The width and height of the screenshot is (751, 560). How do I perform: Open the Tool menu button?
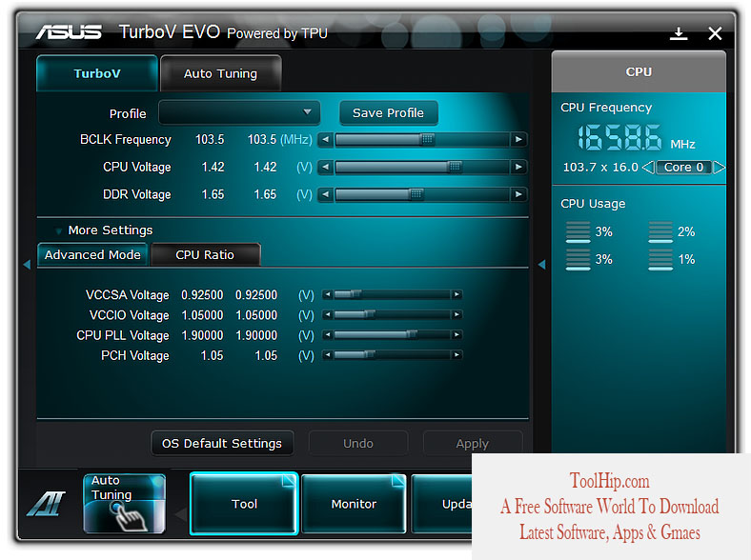[x=244, y=504]
